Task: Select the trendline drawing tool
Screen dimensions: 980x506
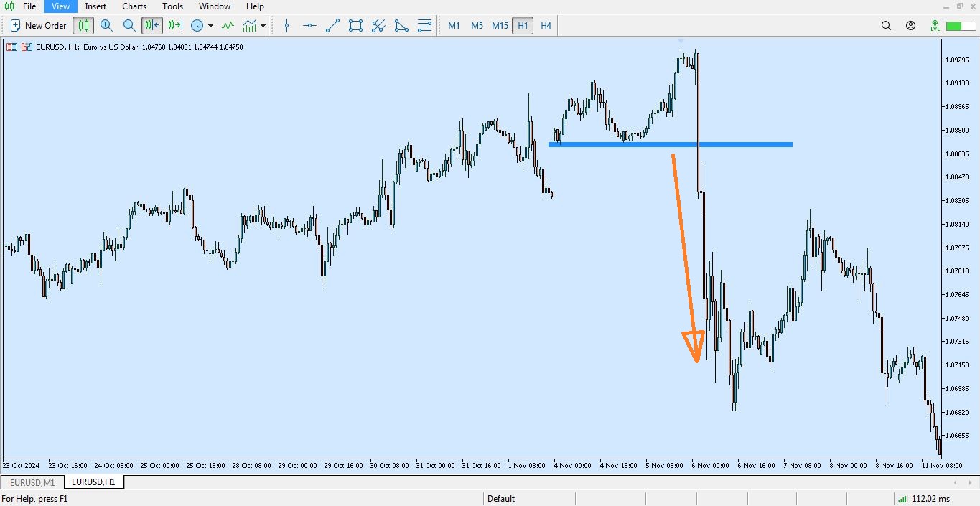Action: [332, 25]
